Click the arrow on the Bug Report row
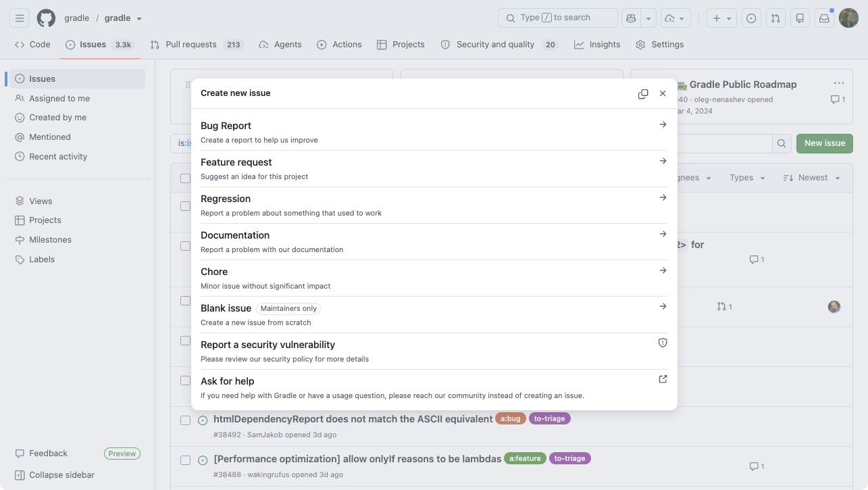This screenshot has width=868, height=490. pyautogui.click(x=663, y=124)
